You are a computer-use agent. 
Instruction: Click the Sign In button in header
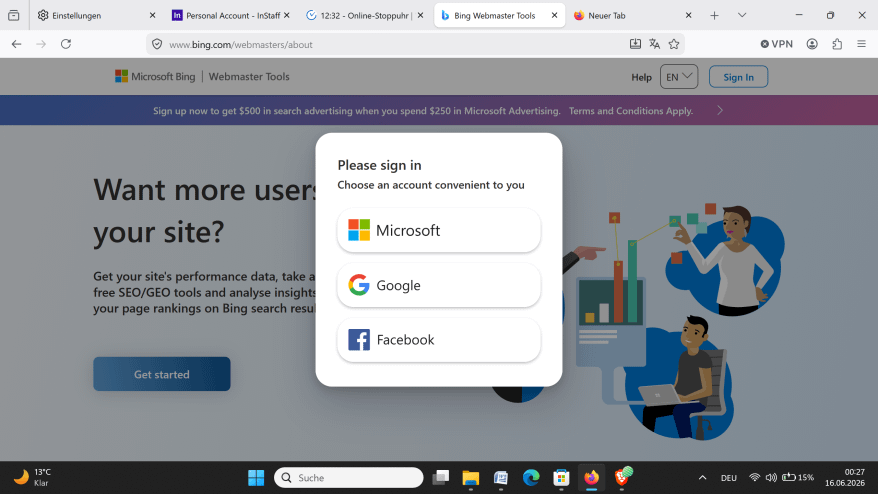(738, 77)
